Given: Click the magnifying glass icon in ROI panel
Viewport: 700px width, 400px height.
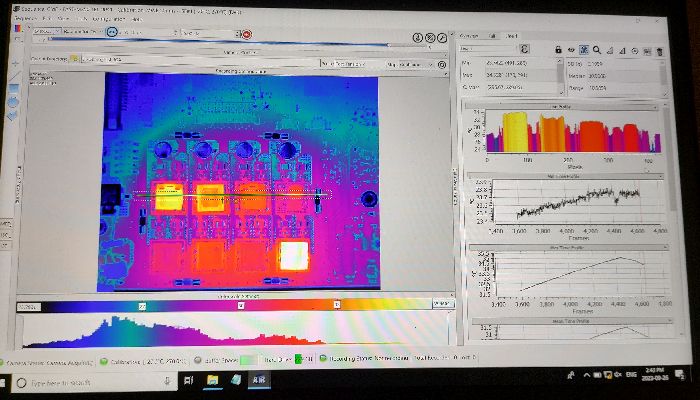Looking at the screenshot, I should click(x=596, y=50).
